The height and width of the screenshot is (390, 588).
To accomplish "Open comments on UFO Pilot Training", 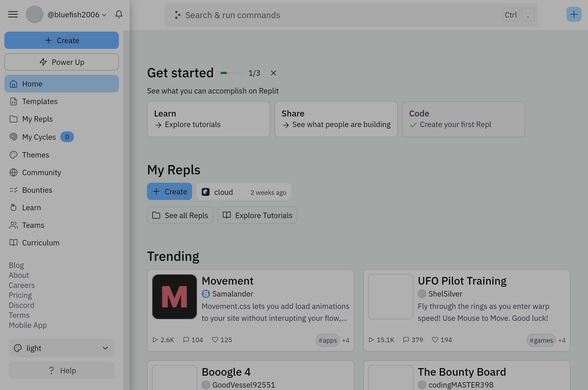I will click(406, 340).
